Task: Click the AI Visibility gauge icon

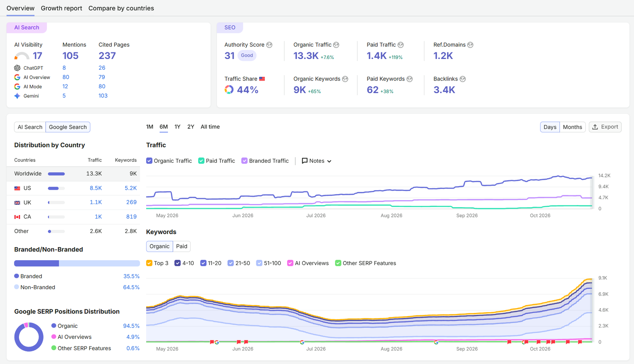Action: pos(22,56)
